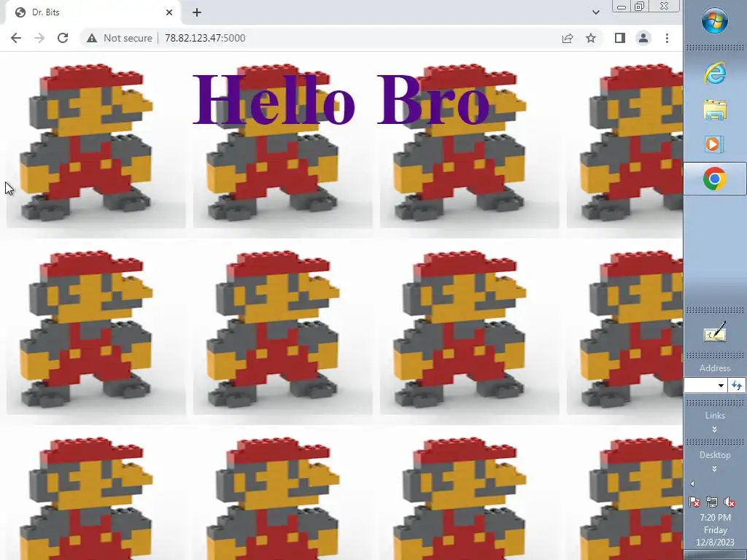
Task: Minimize the Chrome window
Action: click(622, 6)
